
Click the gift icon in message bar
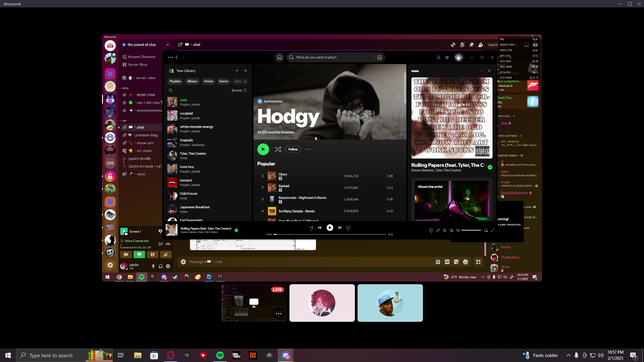point(438,262)
